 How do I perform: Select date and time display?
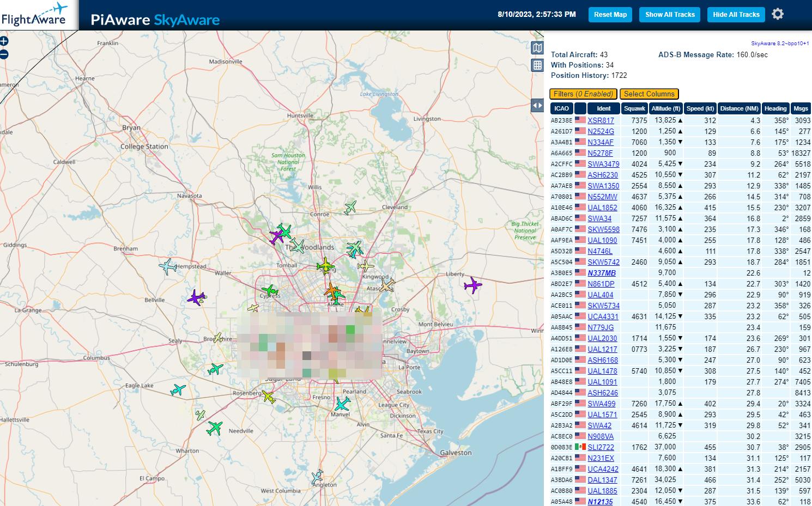coord(537,14)
